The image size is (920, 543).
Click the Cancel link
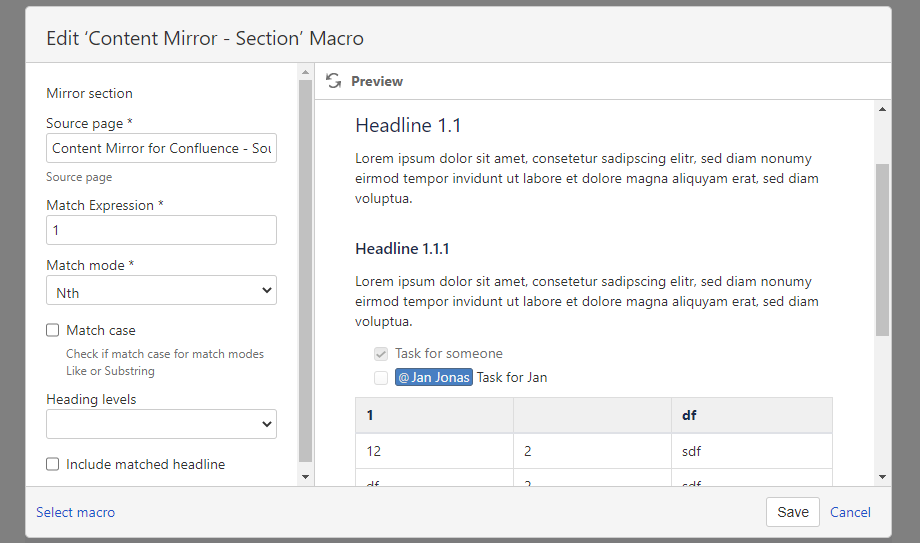(x=850, y=512)
